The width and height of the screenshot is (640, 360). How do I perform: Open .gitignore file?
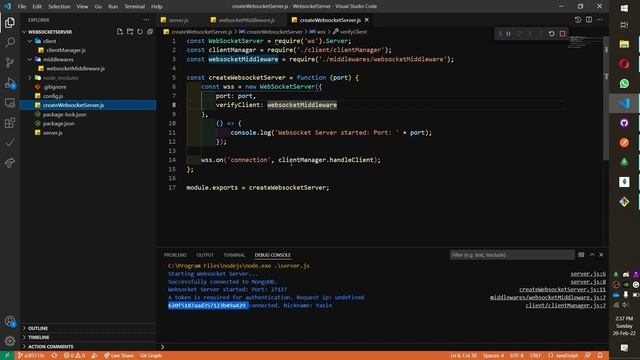(x=55, y=87)
